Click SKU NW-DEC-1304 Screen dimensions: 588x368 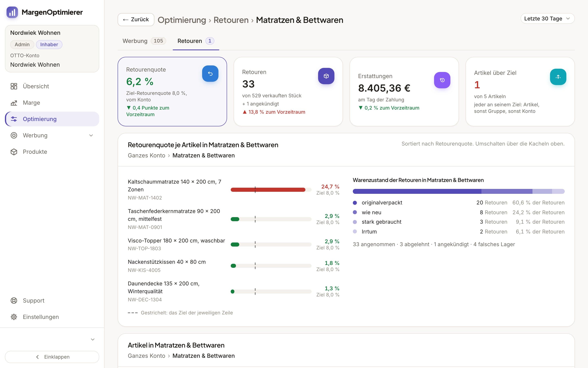pyautogui.click(x=145, y=300)
